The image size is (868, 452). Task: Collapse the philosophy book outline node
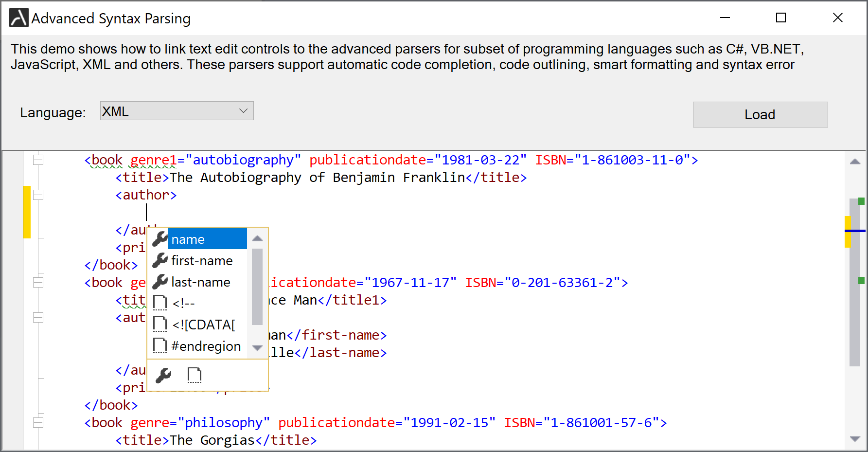[38, 422]
